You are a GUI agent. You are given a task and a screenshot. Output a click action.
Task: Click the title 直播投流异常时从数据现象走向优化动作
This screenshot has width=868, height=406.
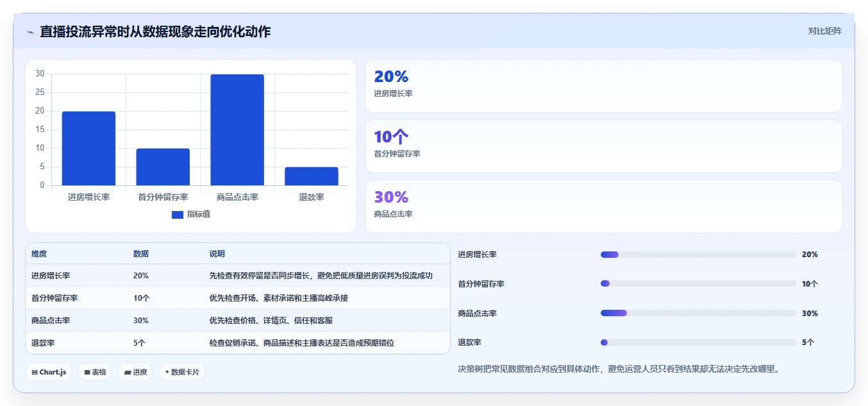(155, 31)
